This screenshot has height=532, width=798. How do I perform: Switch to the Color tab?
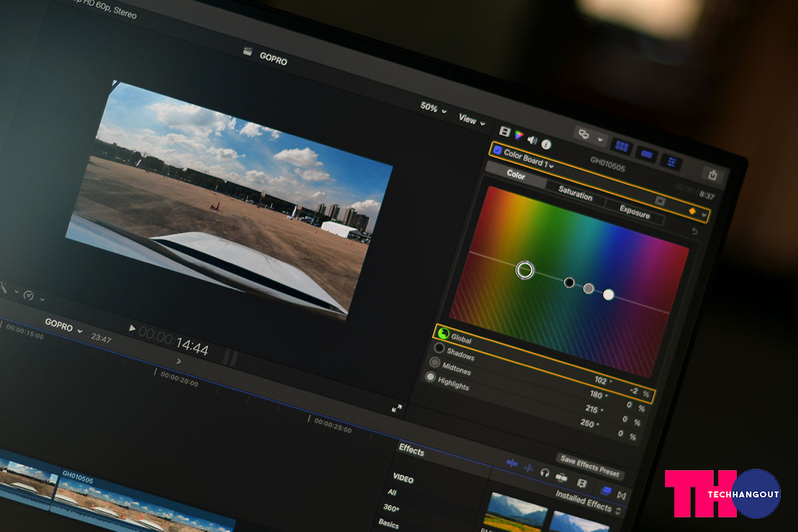click(515, 175)
